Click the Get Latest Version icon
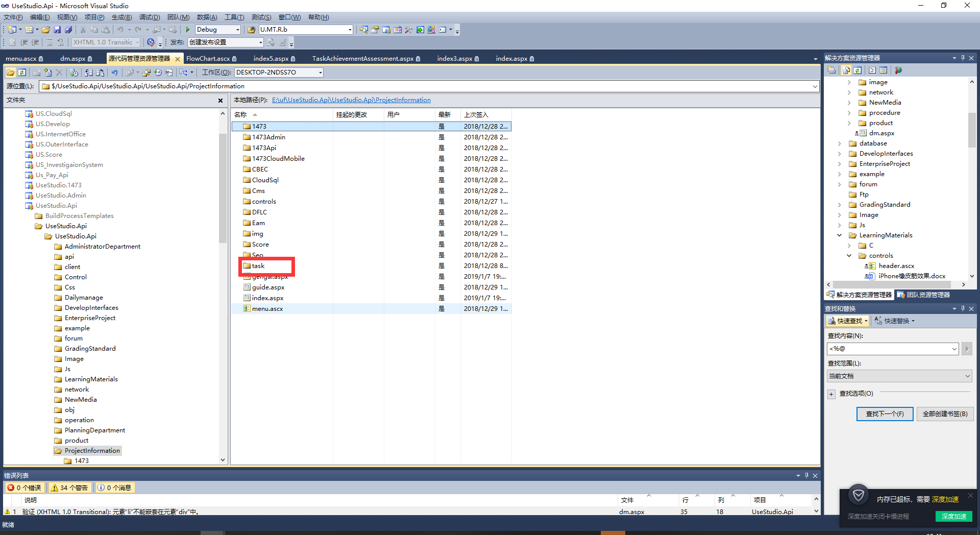 click(74, 72)
